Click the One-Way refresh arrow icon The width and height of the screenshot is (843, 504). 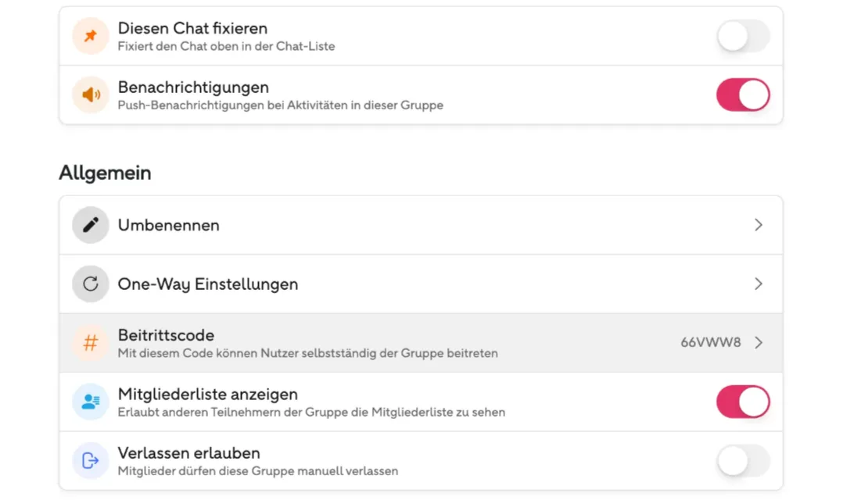[x=91, y=284]
